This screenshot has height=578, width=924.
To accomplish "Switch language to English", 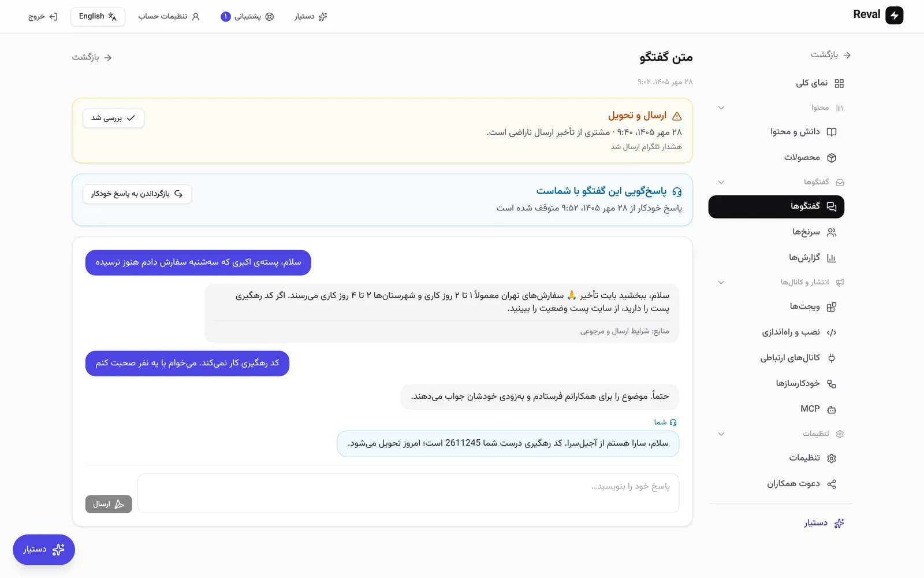I will pyautogui.click(x=98, y=16).
